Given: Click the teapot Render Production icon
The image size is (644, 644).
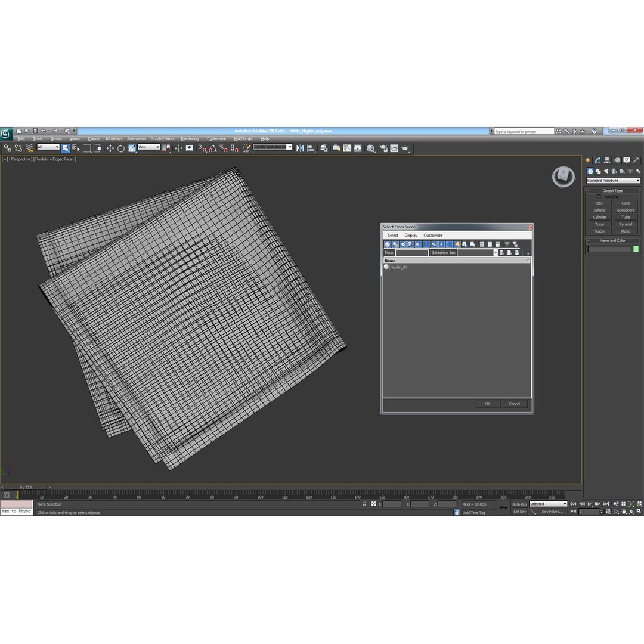Looking at the screenshot, I should coord(405,148).
